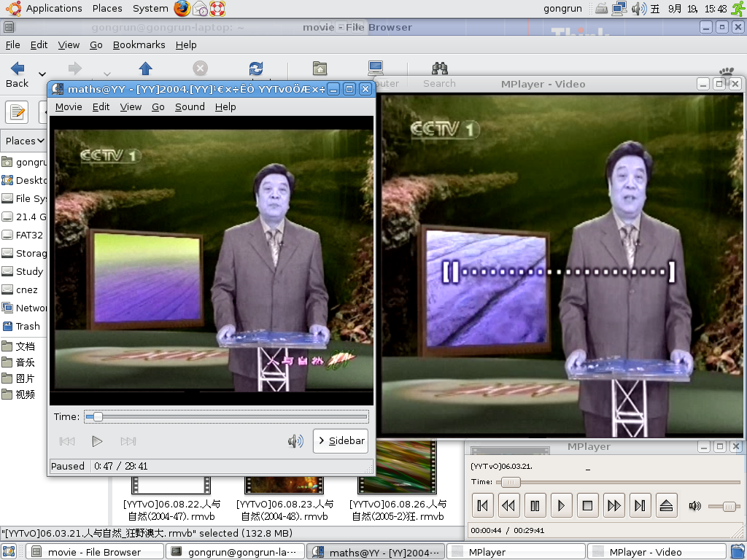Click the Totem Time seek slider

coord(226,416)
